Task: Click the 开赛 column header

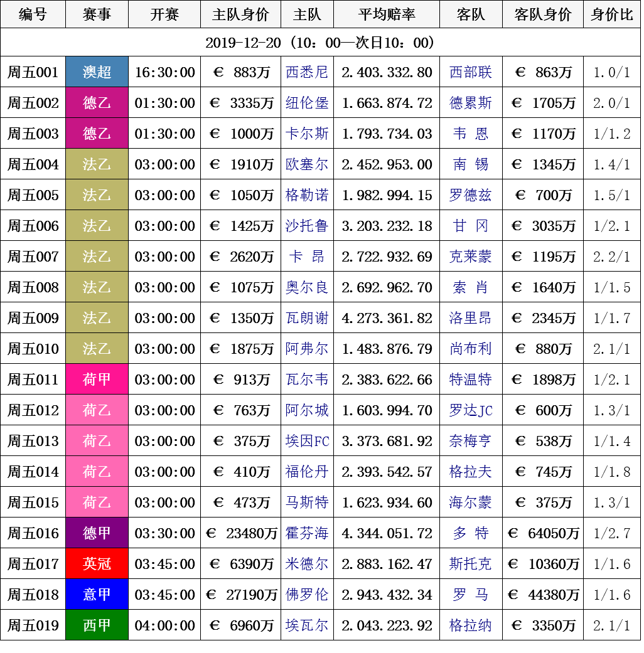Action: [x=164, y=14]
